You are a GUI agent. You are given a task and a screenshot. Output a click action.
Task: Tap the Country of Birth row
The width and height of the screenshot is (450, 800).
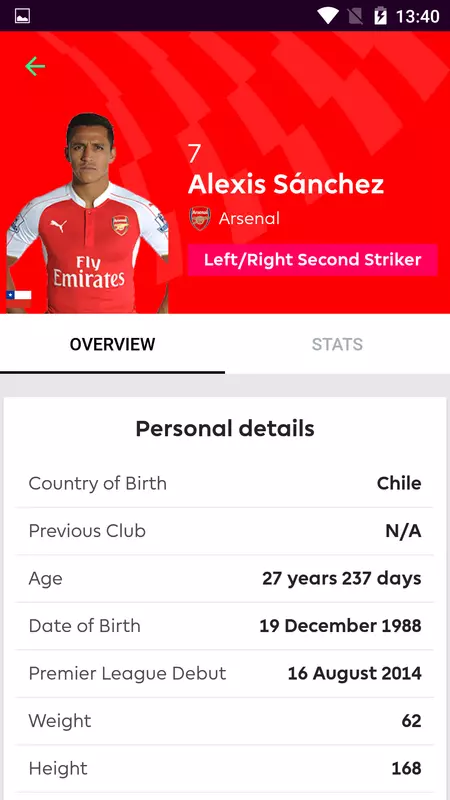[225, 483]
